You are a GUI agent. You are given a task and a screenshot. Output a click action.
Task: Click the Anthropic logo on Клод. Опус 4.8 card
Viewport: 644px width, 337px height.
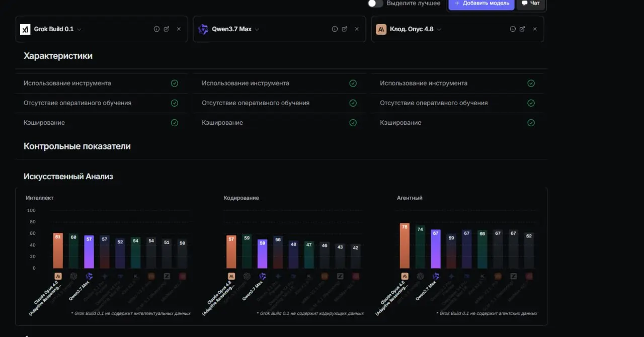pyautogui.click(x=381, y=29)
